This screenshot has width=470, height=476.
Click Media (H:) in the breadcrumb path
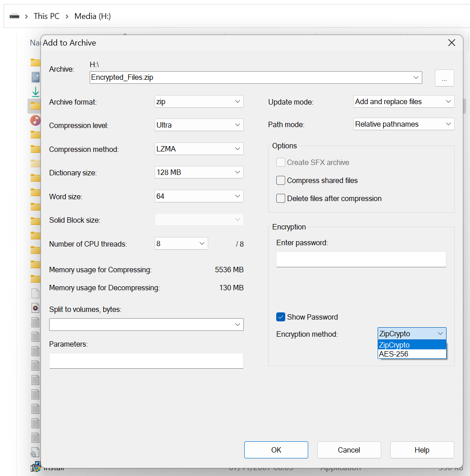[92, 16]
